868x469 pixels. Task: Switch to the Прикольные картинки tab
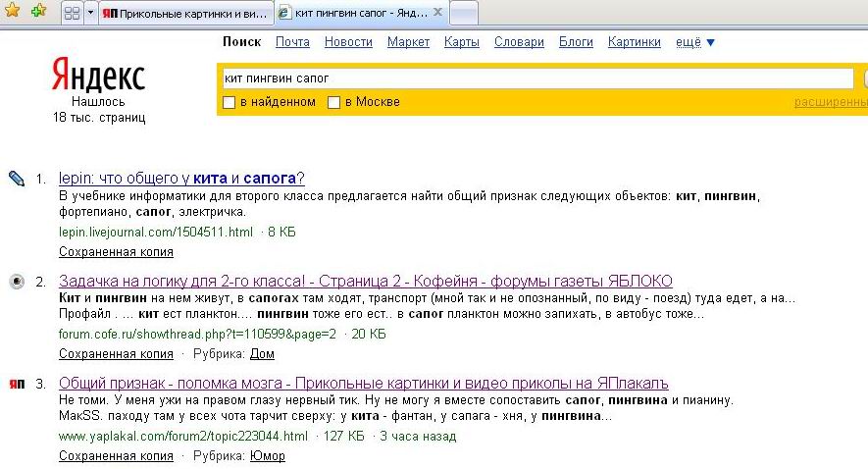(x=186, y=14)
